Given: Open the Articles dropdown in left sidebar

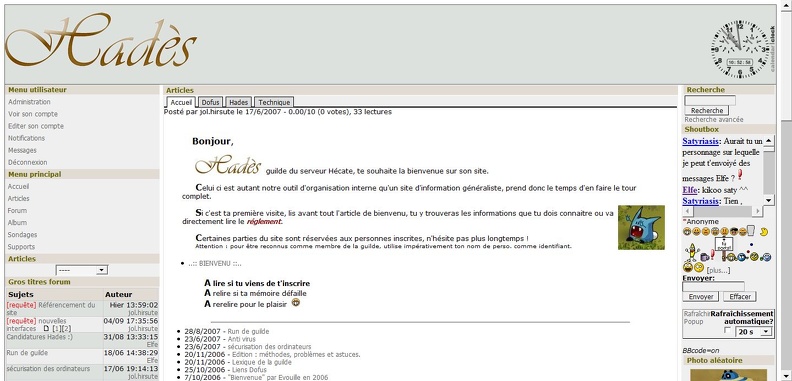Looking at the screenshot, I should pos(82,270).
